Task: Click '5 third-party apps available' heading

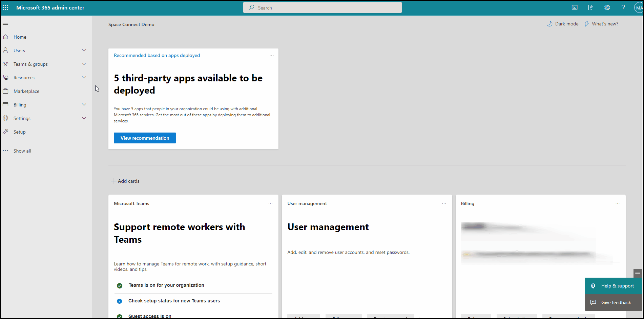Action: 188,84
